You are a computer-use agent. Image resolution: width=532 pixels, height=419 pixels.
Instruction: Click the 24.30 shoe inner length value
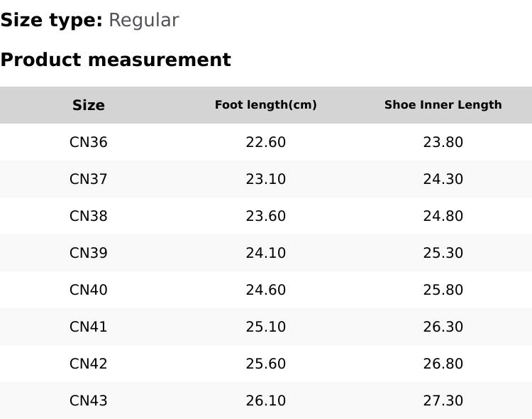[443, 179]
